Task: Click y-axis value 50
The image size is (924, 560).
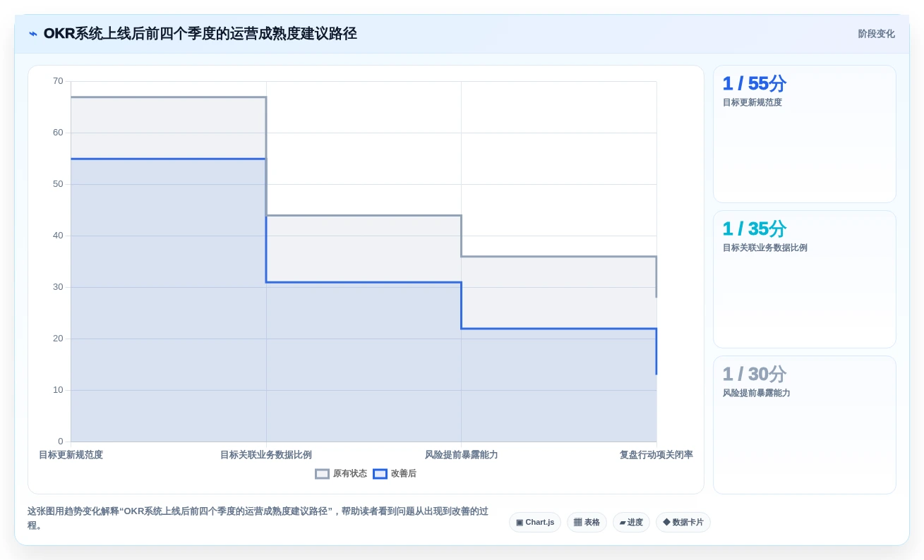Action: coord(58,184)
